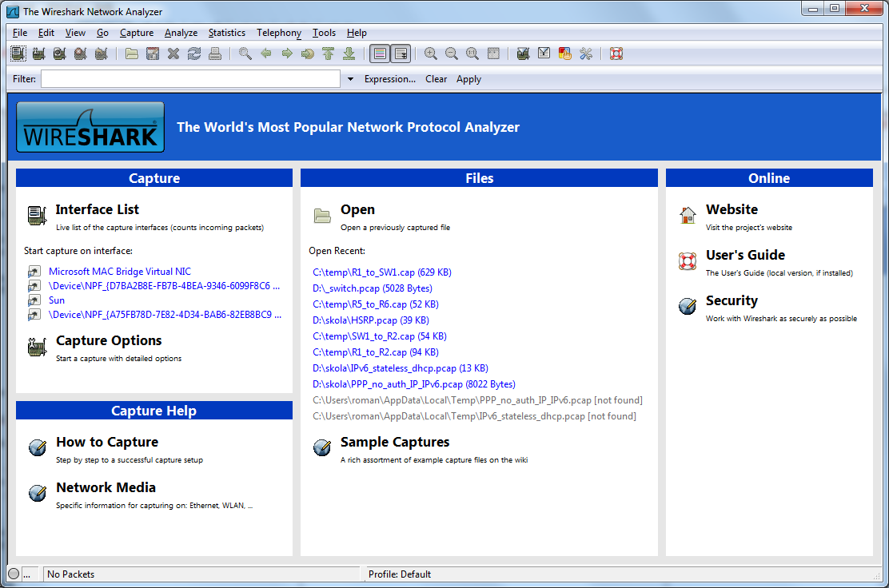Image resolution: width=889 pixels, height=588 pixels.
Task: Click the Website house icon
Action: tap(688, 215)
